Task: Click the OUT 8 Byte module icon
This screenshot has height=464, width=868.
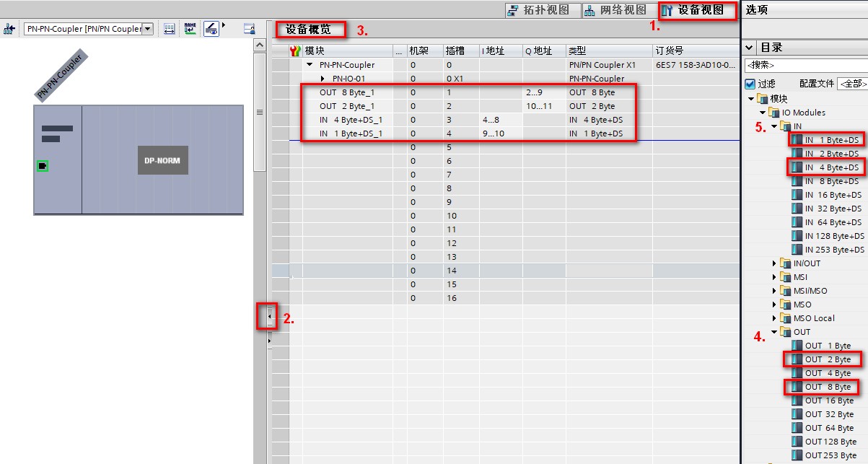Action: click(x=797, y=387)
